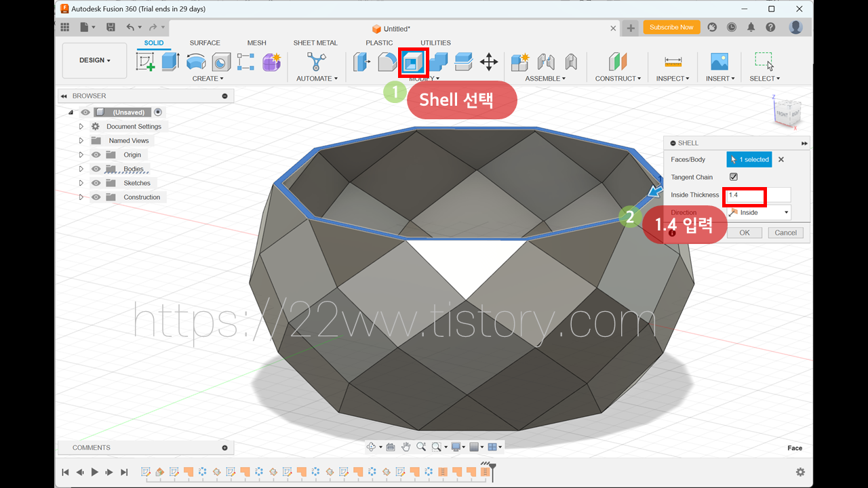
Task: Click the Save icon
Action: [x=111, y=27]
